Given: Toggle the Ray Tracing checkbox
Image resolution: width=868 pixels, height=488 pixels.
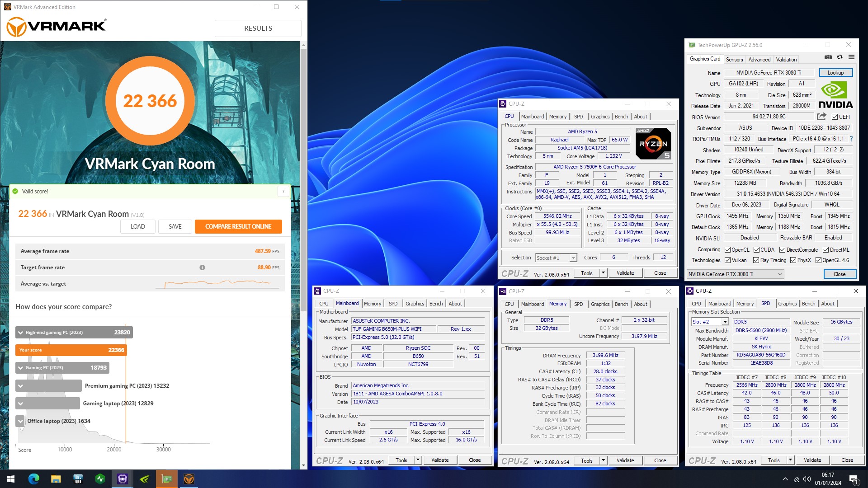Looking at the screenshot, I should (x=756, y=260).
